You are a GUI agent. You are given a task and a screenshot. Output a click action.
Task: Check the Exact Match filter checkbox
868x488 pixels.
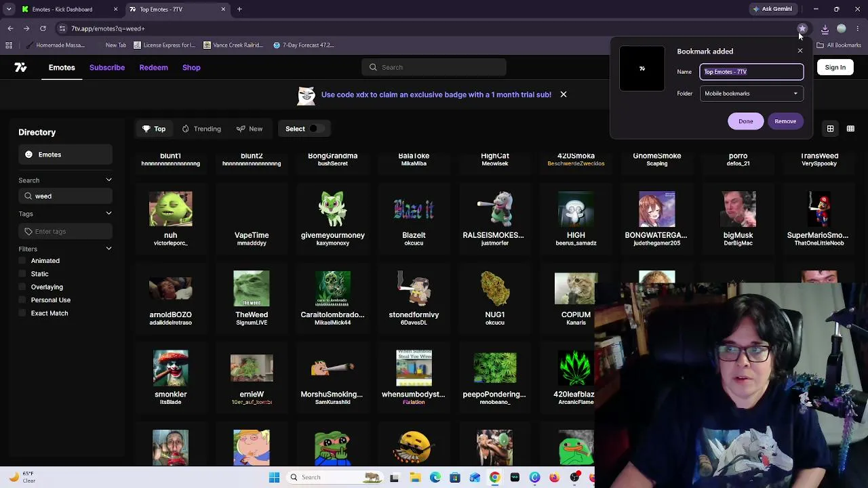click(x=22, y=313)
